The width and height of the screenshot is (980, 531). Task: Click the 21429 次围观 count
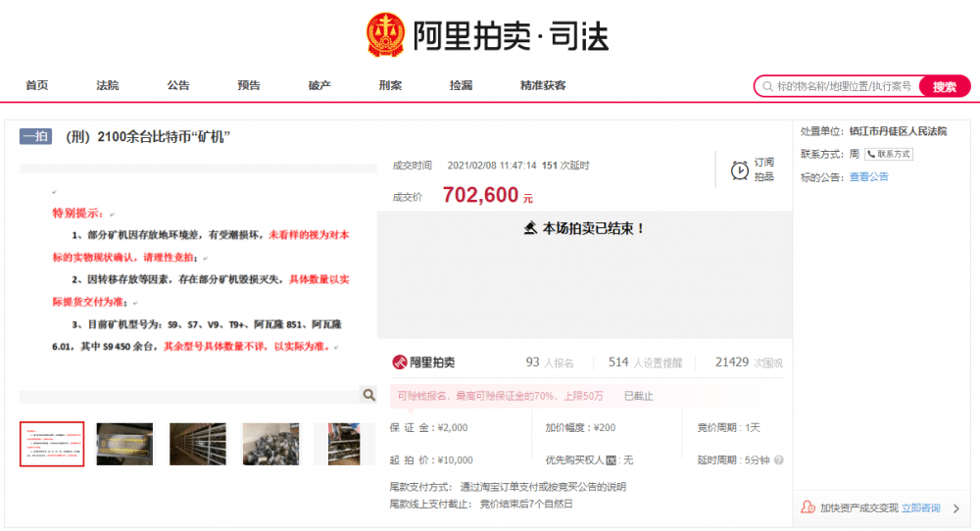click(749, 362)
